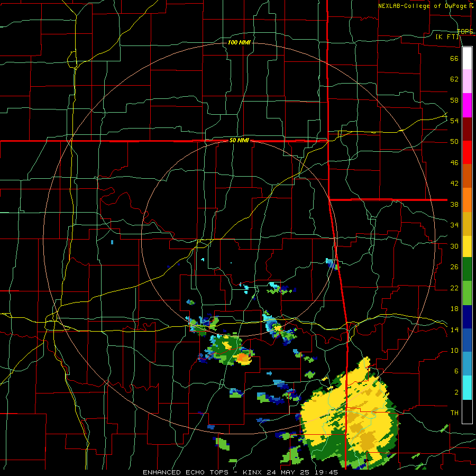Click the Enhanced Echo Tops KINX caption

click(240, 472)
